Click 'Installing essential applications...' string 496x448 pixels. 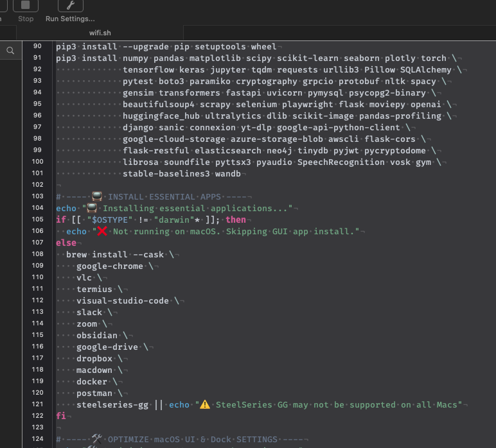[x=194, y=209]
